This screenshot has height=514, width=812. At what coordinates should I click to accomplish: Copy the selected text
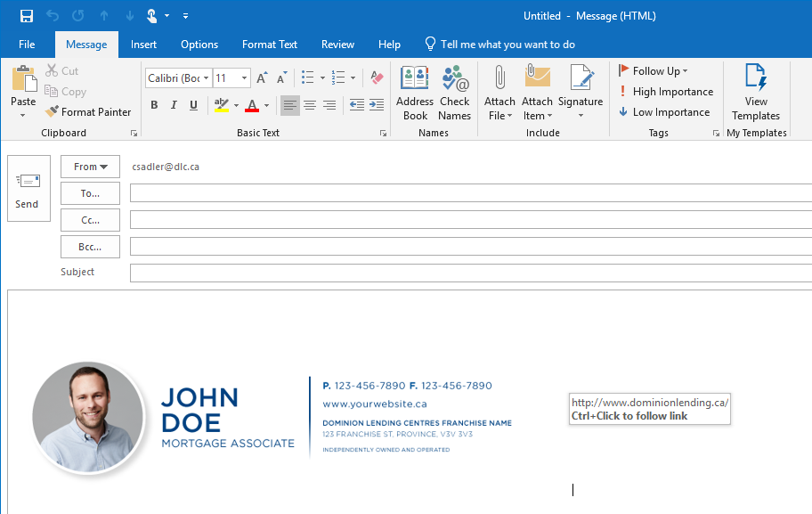tap(66, 92)
